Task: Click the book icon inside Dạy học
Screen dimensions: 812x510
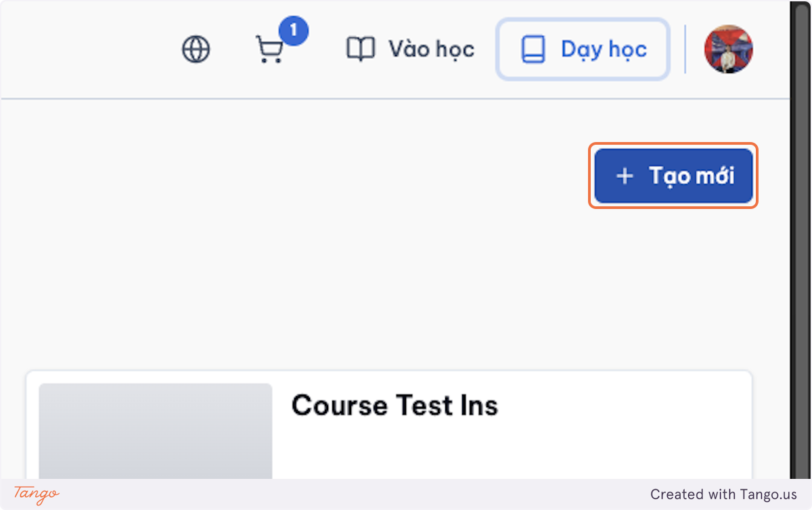Action: (533, 49)
